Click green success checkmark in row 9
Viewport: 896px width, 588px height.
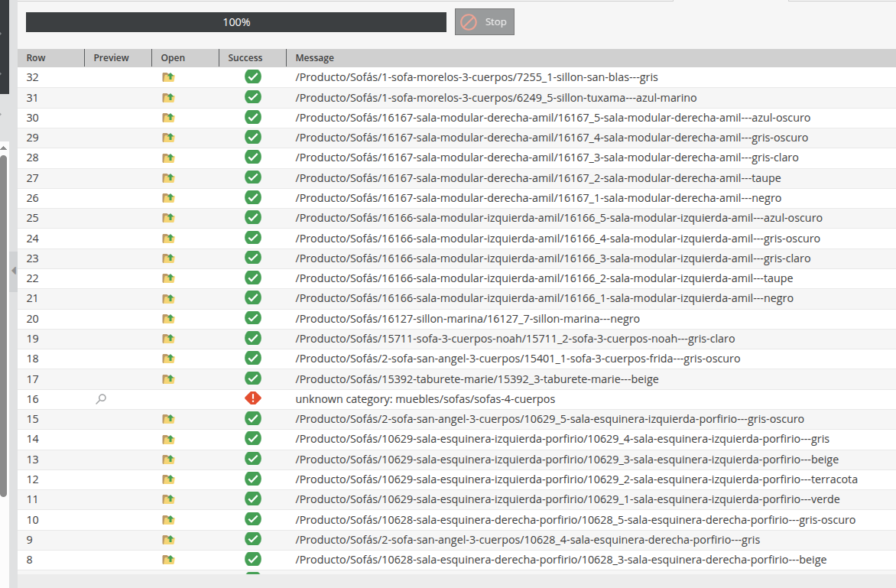[x=253, y=540]
